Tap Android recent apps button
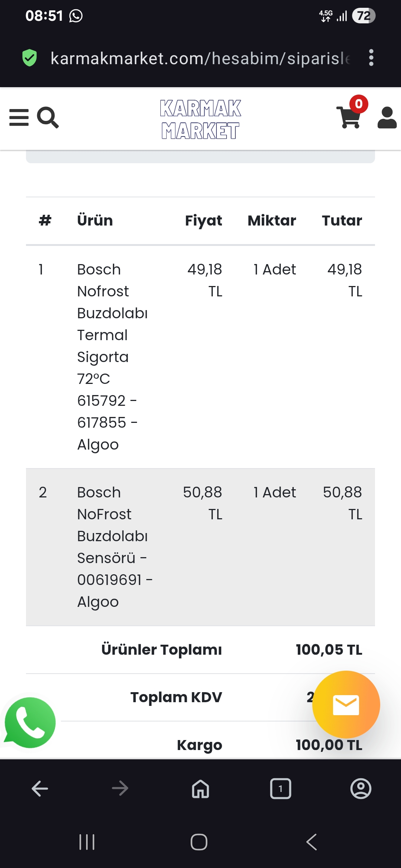This screenshot has height=868, width=401. 87,842
